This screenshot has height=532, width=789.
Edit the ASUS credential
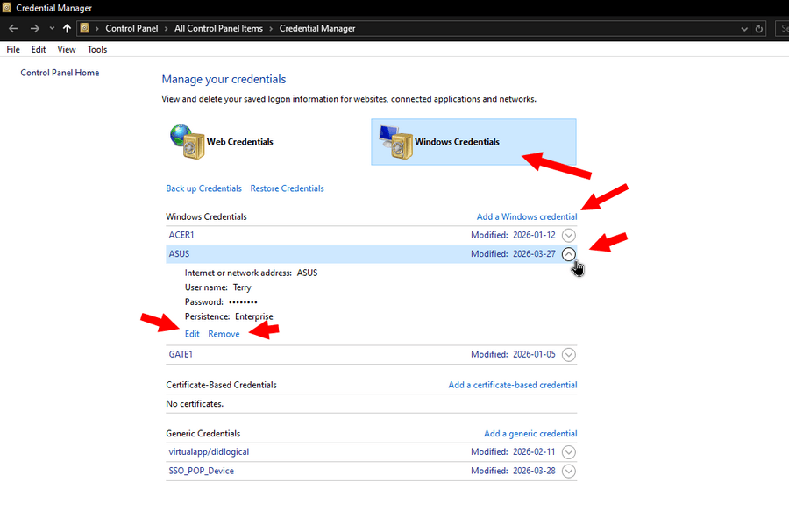click(x=192, y=334)
